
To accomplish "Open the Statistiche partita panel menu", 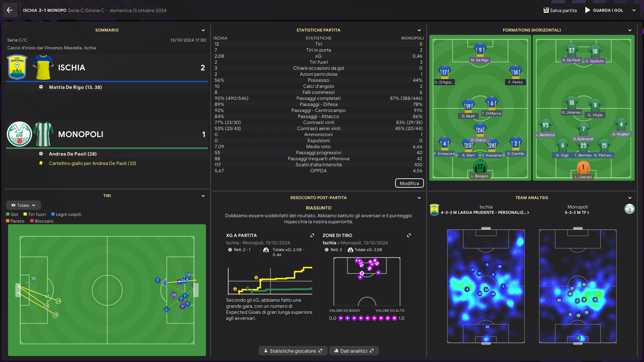I will (x=419, y=30).
